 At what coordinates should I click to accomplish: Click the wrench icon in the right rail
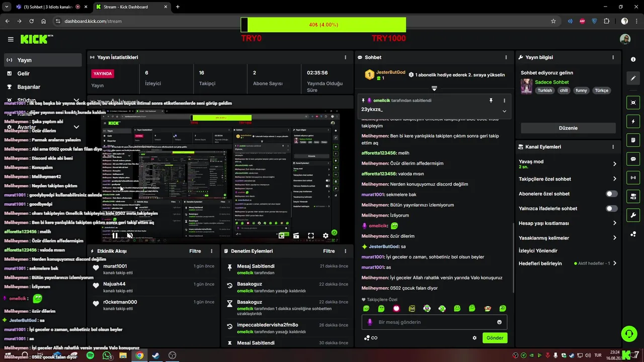633,215
